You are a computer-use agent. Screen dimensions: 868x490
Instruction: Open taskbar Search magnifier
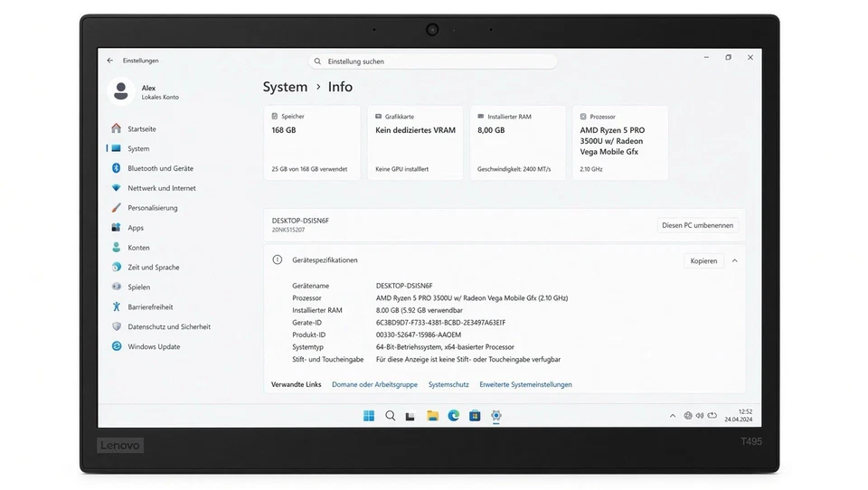[391, 416]
